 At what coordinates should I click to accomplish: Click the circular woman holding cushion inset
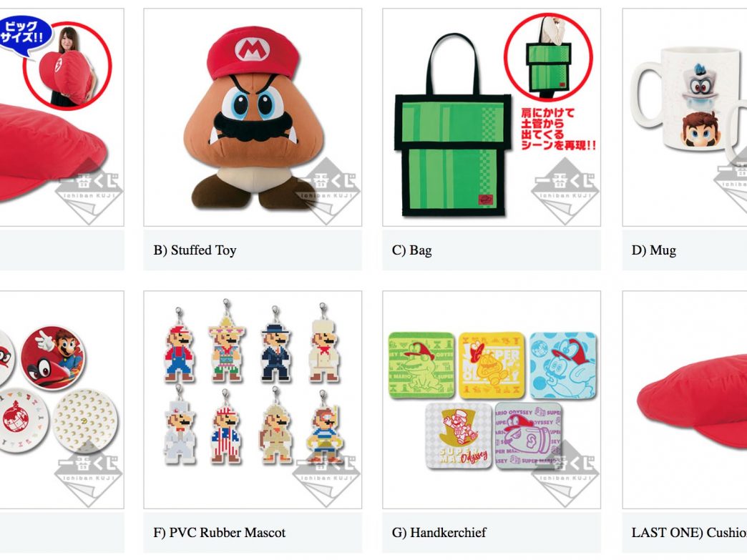(x=67, y=65)
